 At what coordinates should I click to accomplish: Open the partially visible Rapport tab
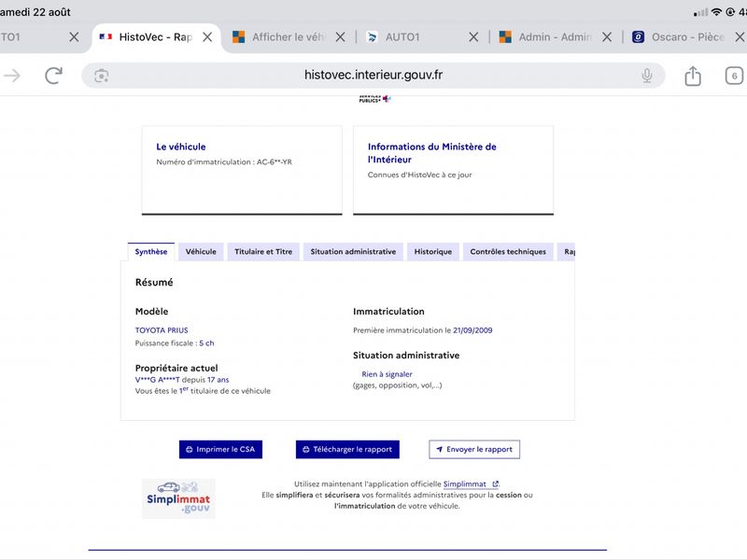click(567, 252)
